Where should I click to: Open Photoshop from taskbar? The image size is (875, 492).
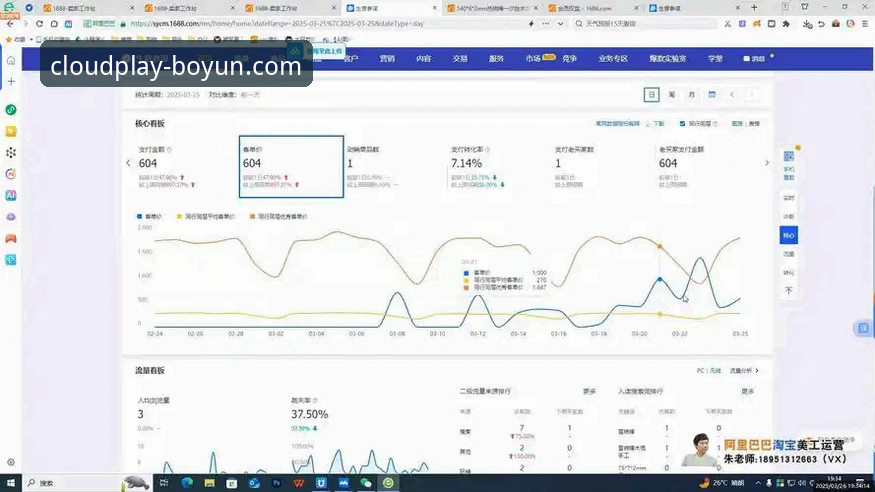[276, 483]
